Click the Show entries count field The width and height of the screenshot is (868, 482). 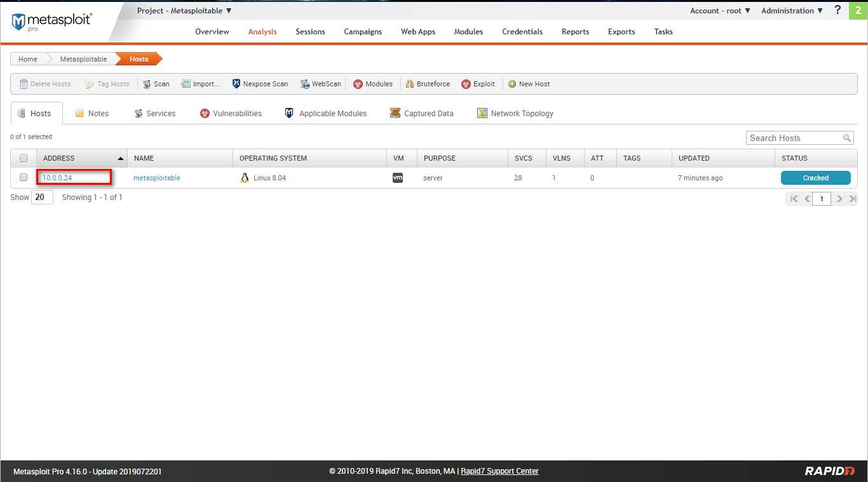[x=42, y=197]
